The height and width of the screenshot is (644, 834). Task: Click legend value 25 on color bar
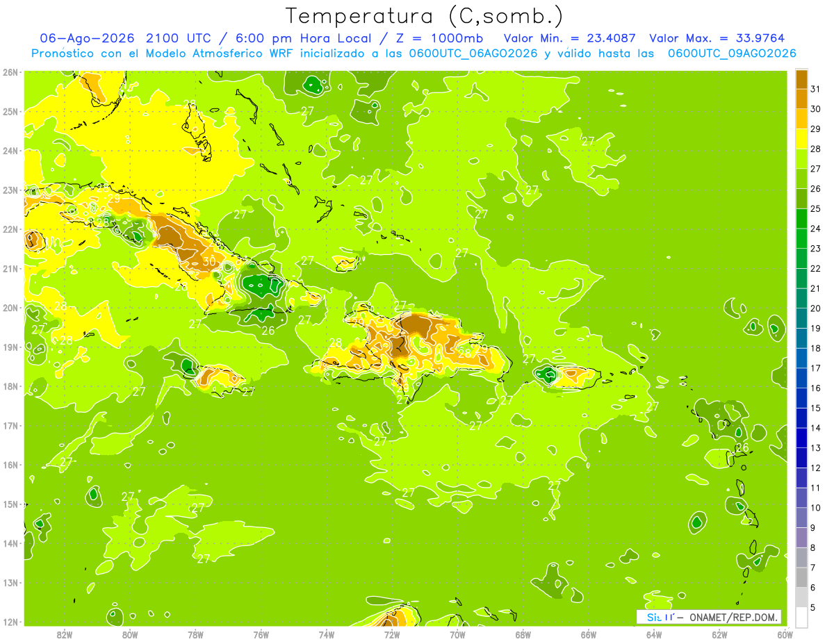[x=815, y=208]
